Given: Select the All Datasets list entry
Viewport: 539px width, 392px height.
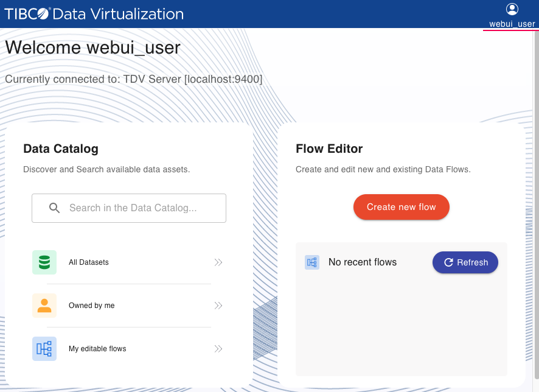Looking at the screenshot, I should 89,262.
